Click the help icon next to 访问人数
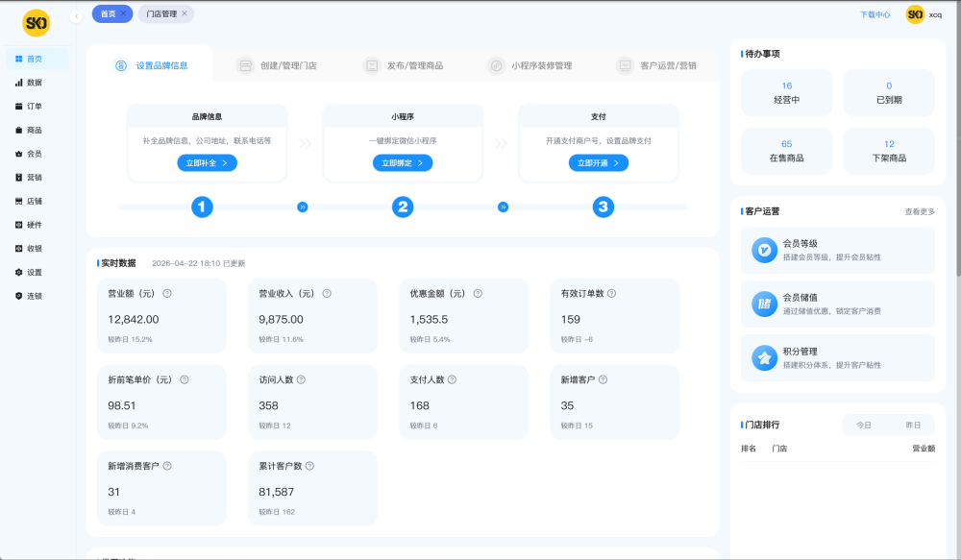 (301, 379)
